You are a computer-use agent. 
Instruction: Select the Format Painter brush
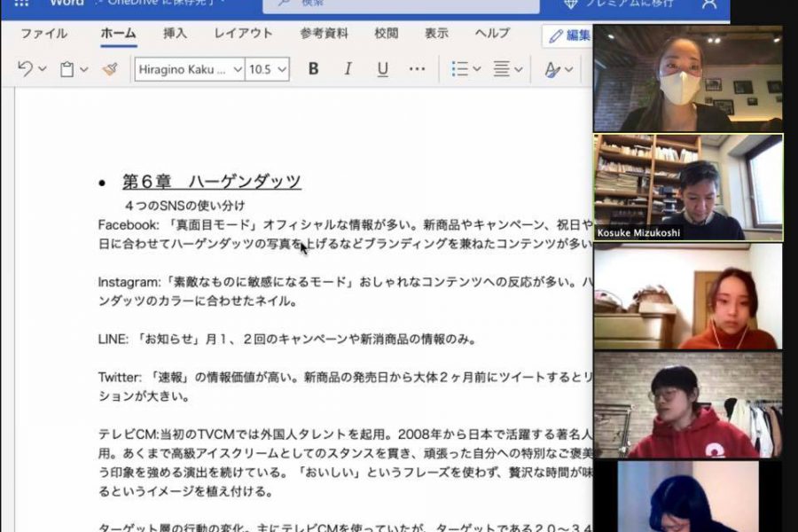[110, 69]
